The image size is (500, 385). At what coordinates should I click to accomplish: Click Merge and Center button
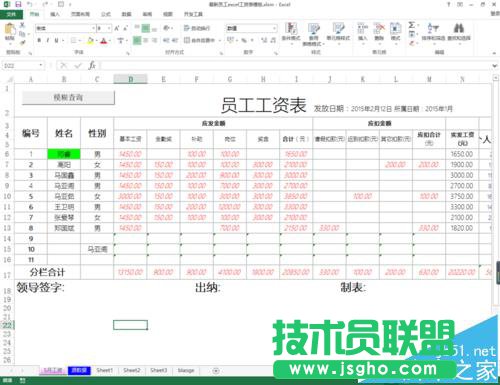click(199, 41)
